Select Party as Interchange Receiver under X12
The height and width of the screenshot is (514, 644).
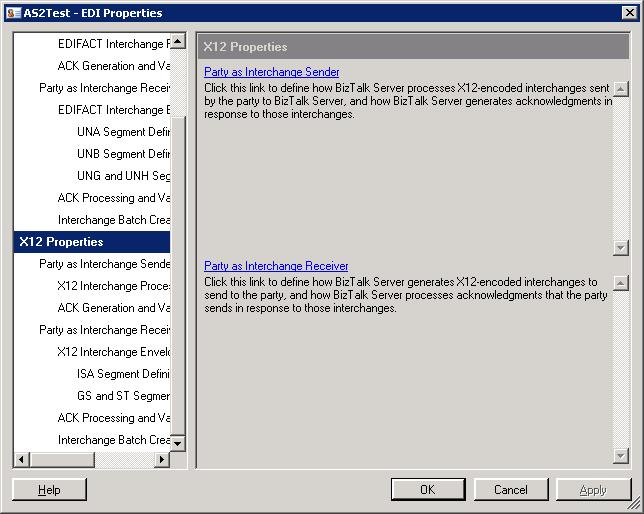click(x=104, y=330)
